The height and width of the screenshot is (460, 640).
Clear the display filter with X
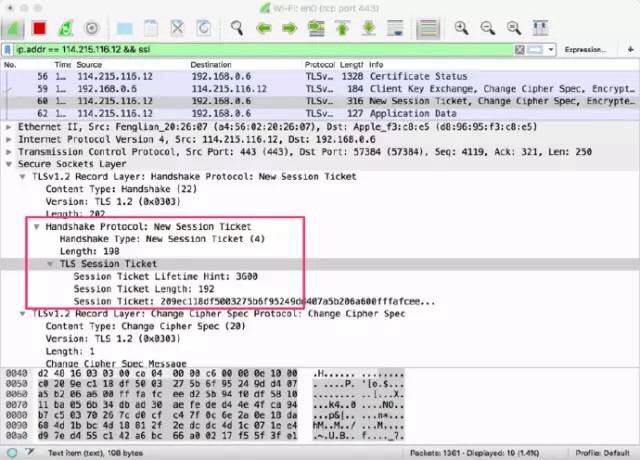pyautogui.click(x=519, y=49)
